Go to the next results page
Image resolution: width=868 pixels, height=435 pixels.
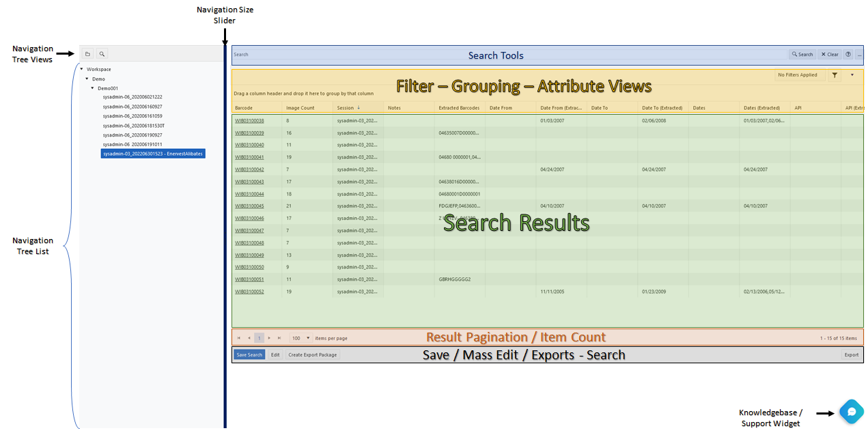point(269,338)
